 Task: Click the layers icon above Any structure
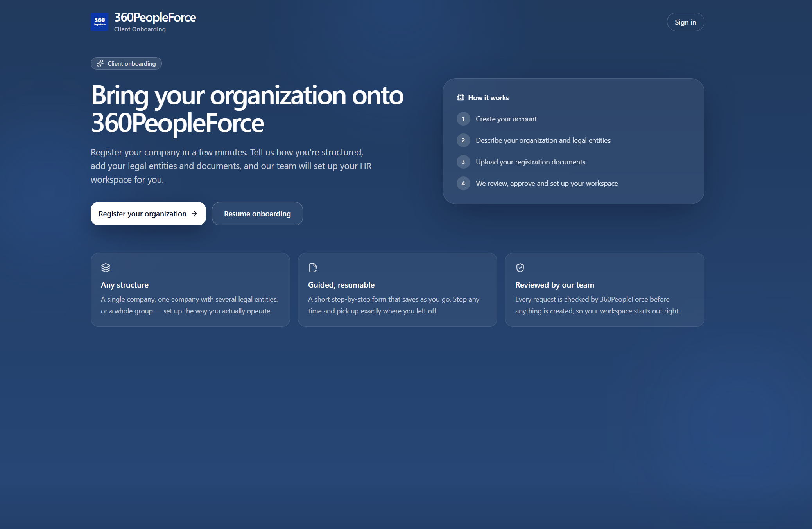(106, 268)
